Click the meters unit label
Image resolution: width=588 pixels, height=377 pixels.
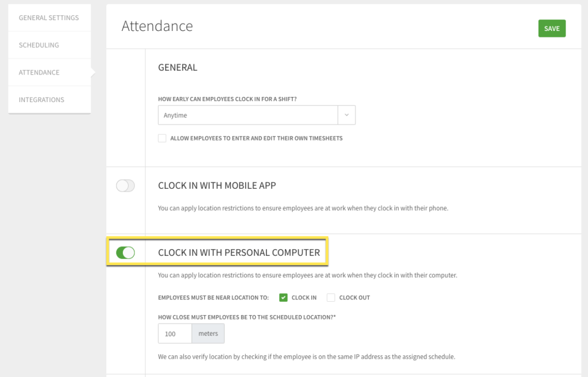tap(207, 333)
